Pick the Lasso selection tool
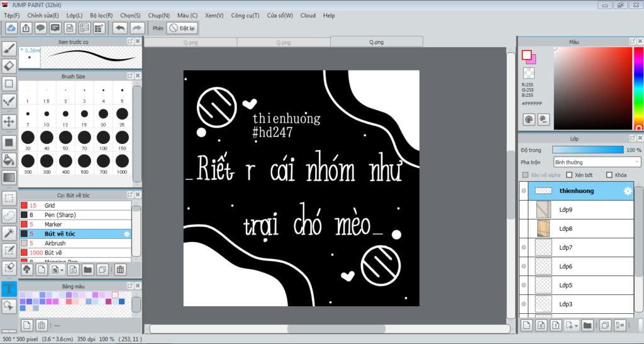The image size is (644, 344). pos(9,216)
